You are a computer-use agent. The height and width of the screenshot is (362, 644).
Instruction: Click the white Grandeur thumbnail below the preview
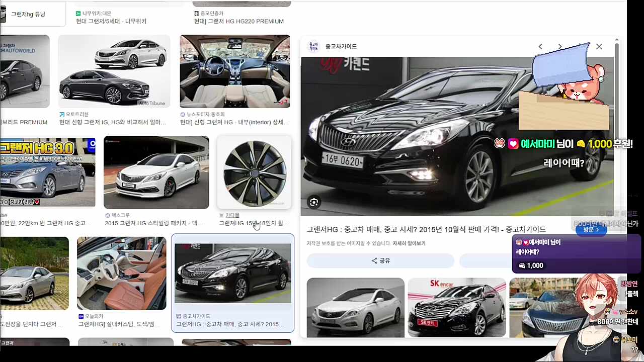355,307
